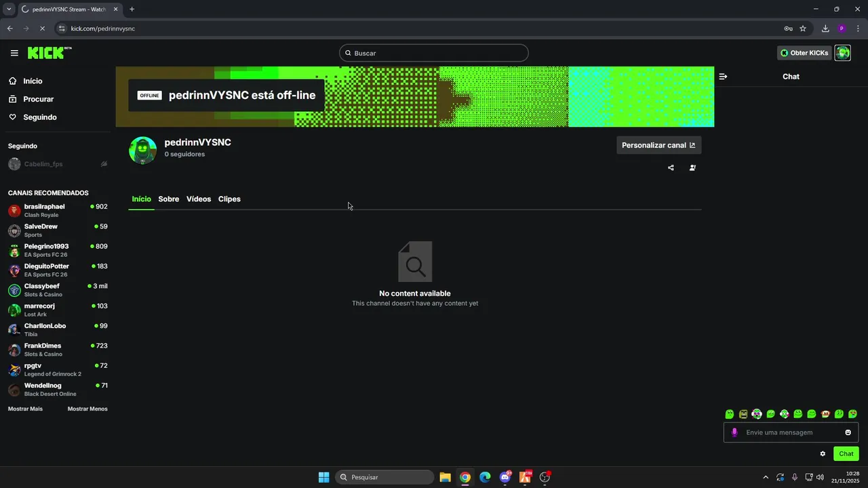Image resolution: width=868 pixels, height=488 pixels.
Task: Click Obter KICKs button
Action: click(x=804, y=53)
